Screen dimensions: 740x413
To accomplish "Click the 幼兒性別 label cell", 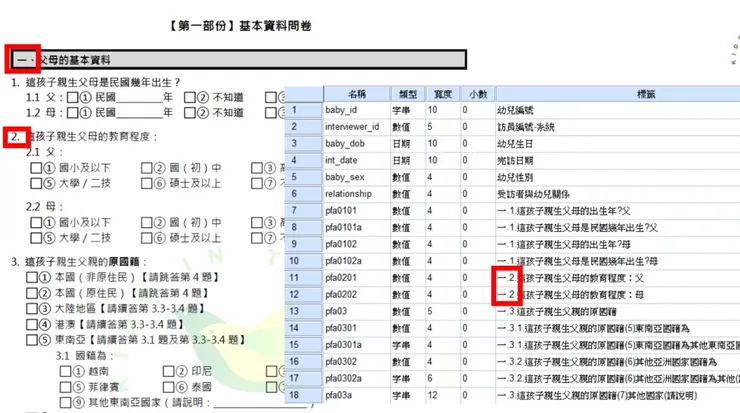I will pos(618,177).
